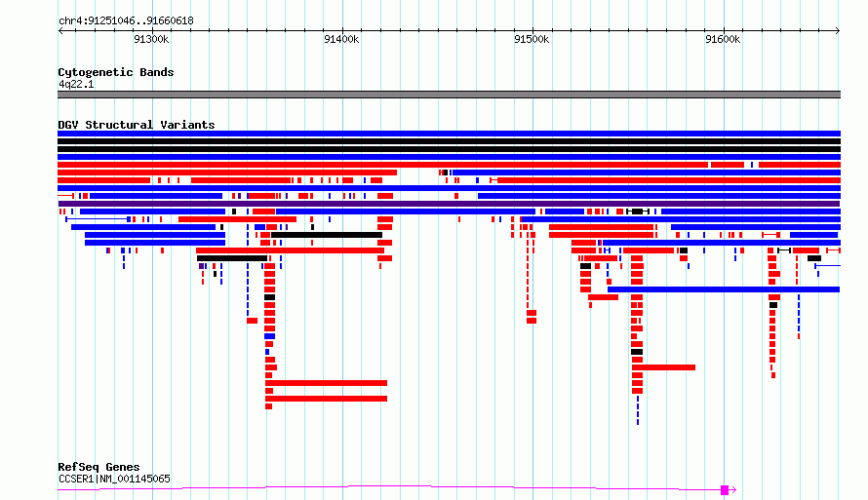Click the dashed blue variant below the red stack

click(638, 410)
